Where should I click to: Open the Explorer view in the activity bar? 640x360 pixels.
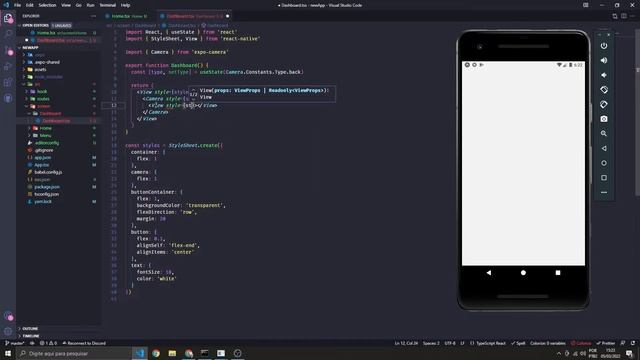point(8,18)
